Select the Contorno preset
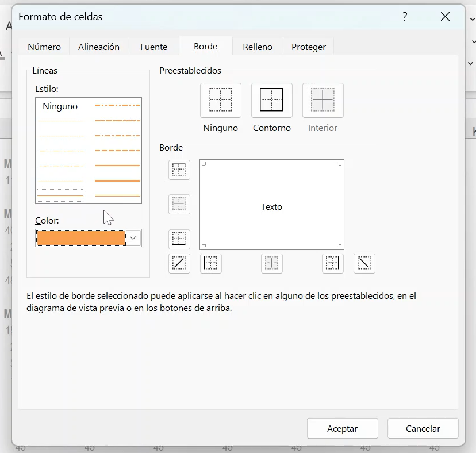The height and width of the screenshot is (453, 476). click(271, 99)
